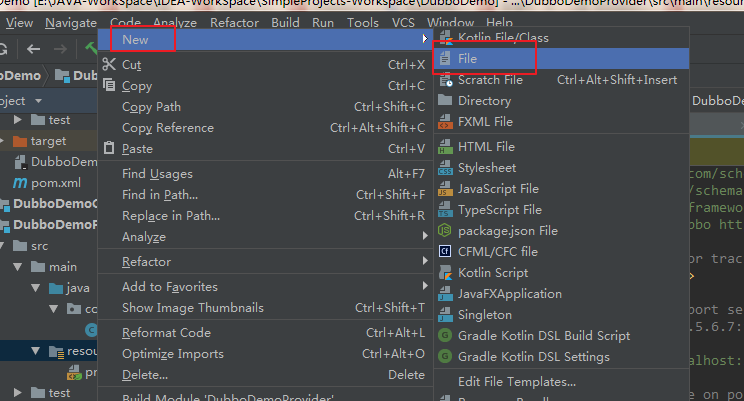
Task: Click the JavaFXApplication icon
Action: click(x=446, y=294)
